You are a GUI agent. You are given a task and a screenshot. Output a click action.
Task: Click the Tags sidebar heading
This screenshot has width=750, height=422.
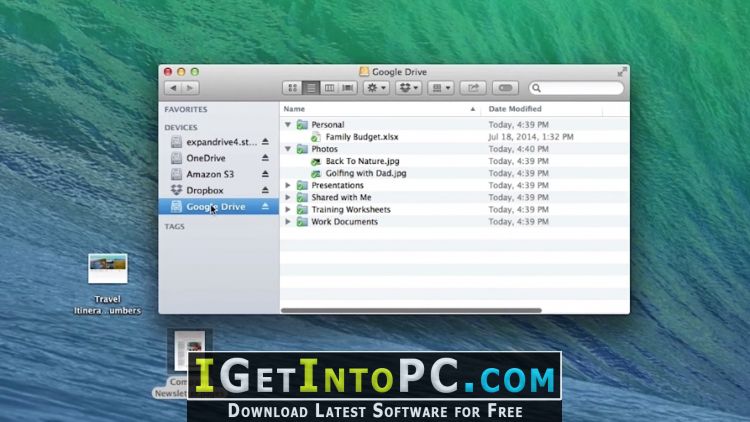pos(175,227)
